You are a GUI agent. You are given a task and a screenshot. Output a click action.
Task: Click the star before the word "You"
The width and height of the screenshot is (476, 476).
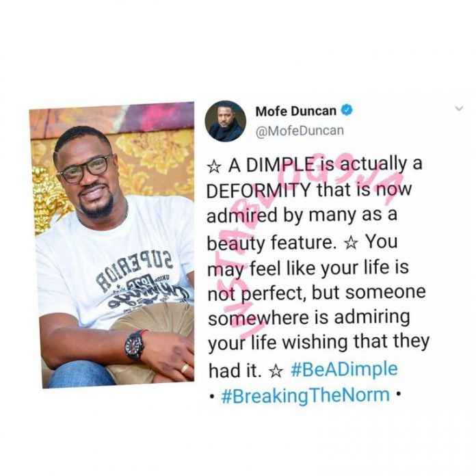click(352, 243)
